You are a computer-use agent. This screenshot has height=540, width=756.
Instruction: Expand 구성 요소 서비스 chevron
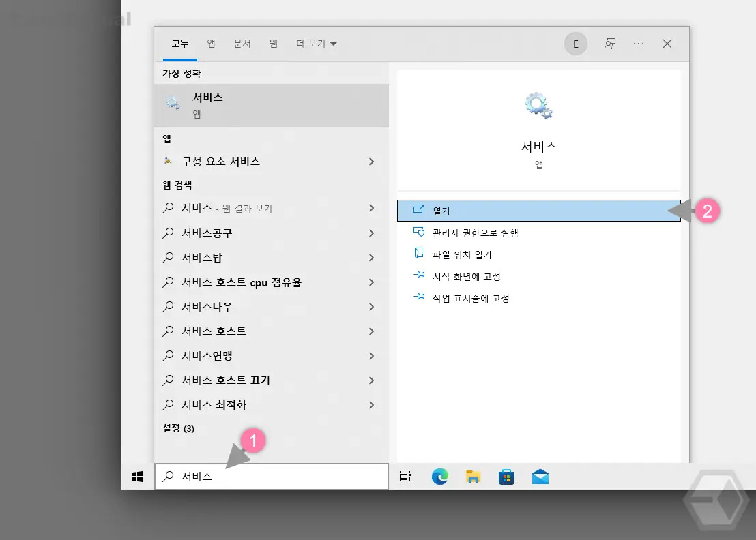pos(371,162)
